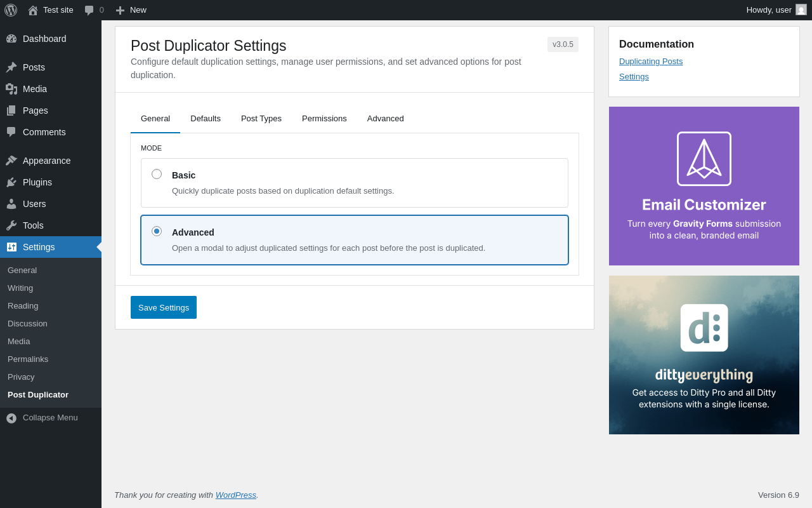Viewport: 812px width, 508px height.
Task: Click the Posts pin icon
Action: tap(11, 67)
